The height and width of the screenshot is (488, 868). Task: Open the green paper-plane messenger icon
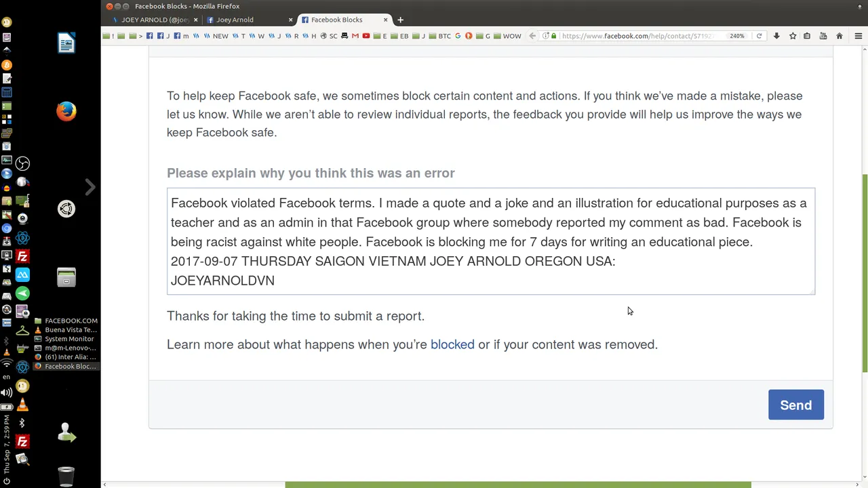22,293
